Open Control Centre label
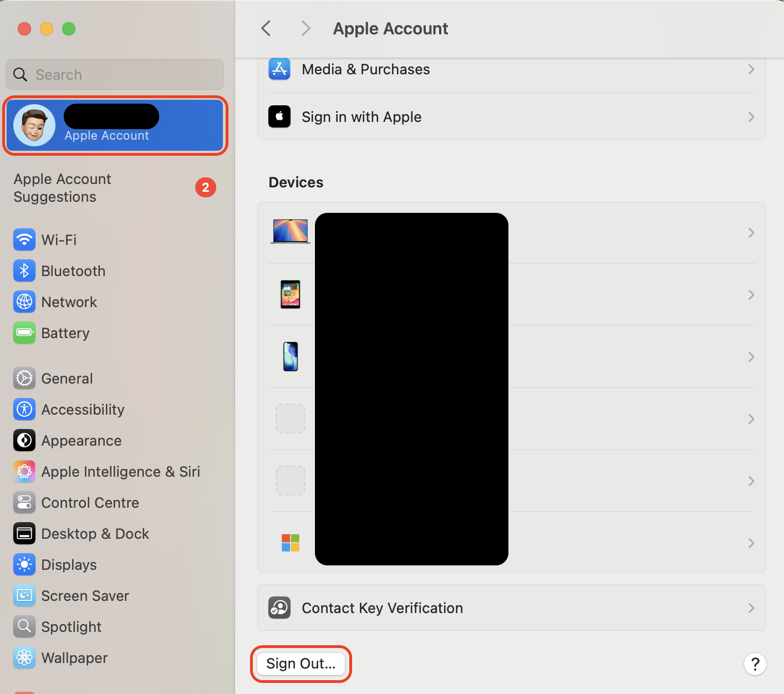The width and height of the screenshot is (784, 694). 90,503
